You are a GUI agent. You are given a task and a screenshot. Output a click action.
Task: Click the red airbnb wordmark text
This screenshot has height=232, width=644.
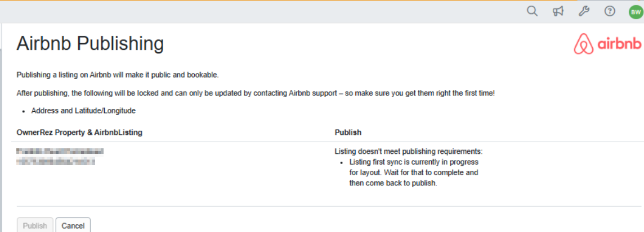pyautogui.click(x=619, y=44)
